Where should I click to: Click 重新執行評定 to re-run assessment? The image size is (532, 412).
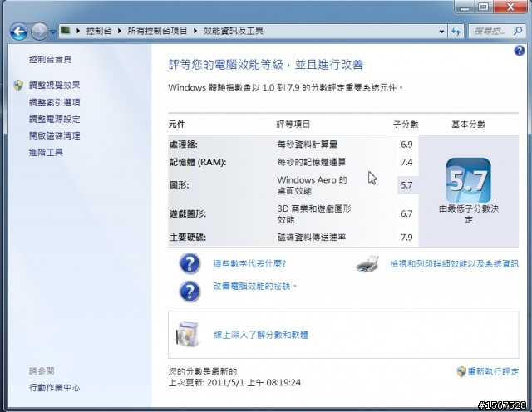493,371
